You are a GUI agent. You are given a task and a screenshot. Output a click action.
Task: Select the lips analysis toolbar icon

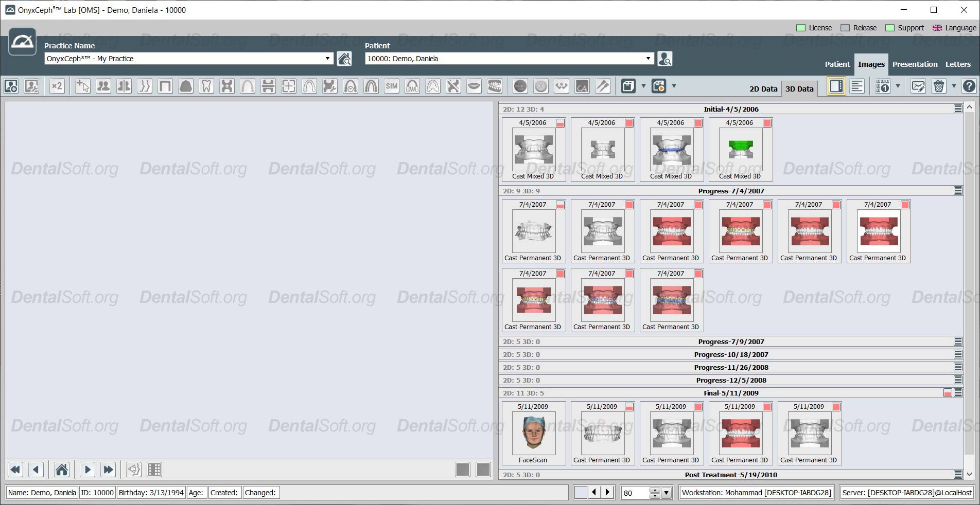click(474, 86)
